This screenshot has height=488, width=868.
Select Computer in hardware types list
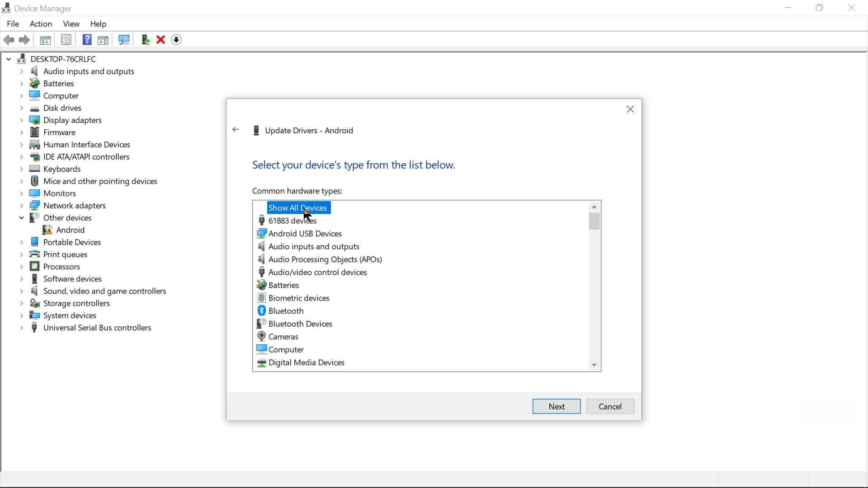[x=286, y=350]
